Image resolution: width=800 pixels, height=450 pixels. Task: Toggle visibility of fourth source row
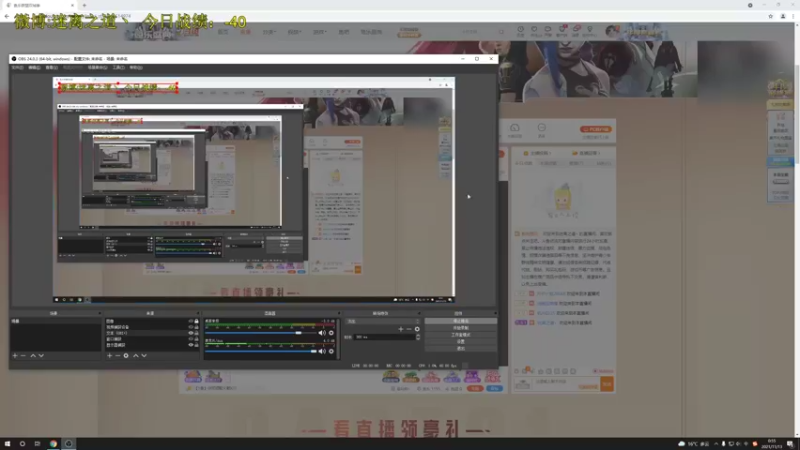tap(191, 339)
